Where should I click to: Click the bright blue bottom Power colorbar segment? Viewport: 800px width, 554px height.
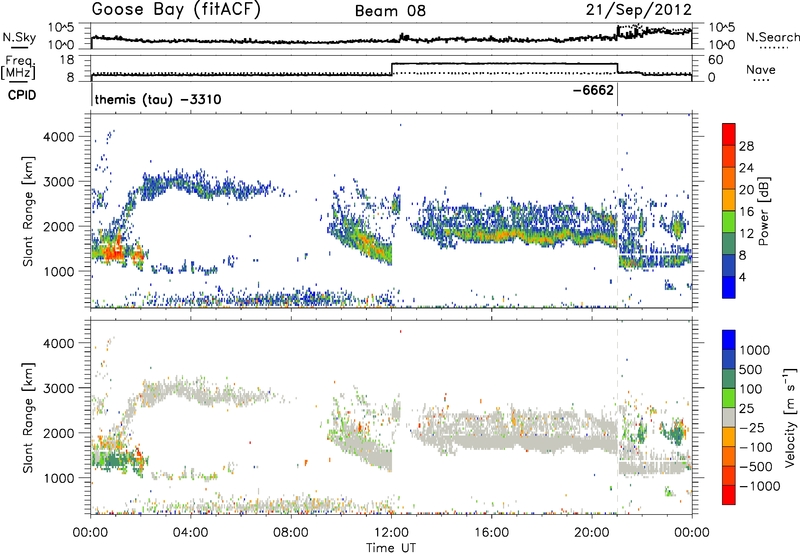(729, 286)
